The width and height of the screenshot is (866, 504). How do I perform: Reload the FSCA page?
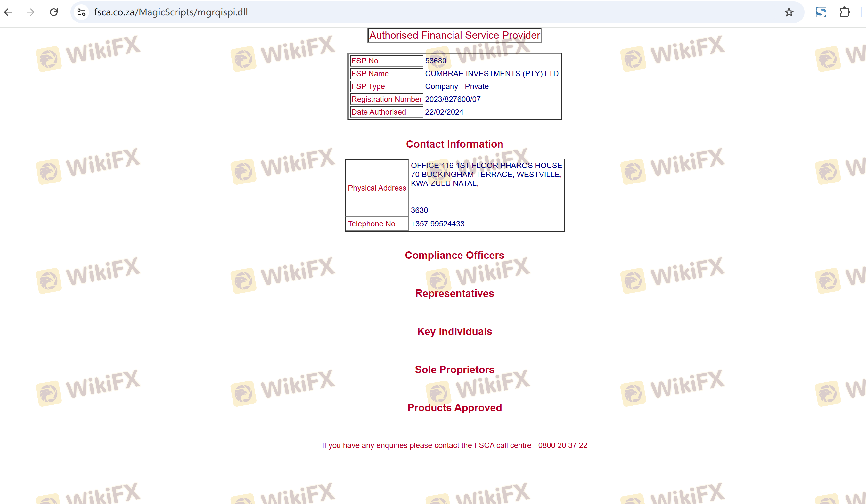54,12
